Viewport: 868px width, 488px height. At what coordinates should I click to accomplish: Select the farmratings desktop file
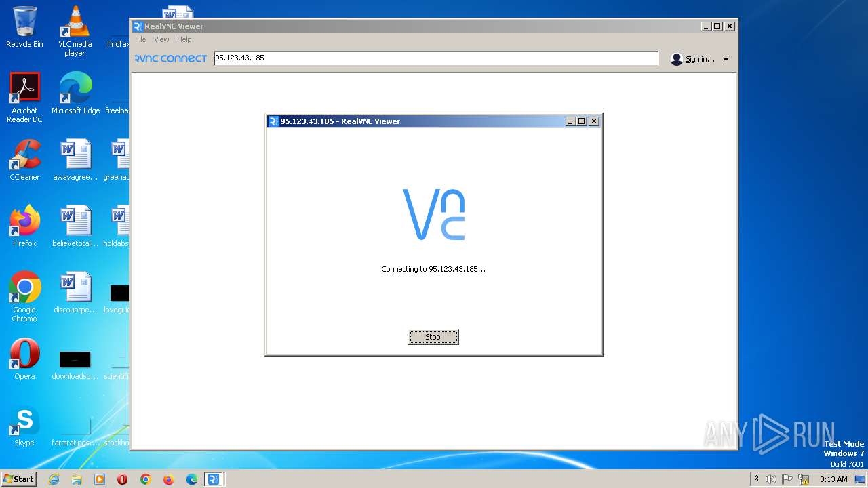point(75,432)
